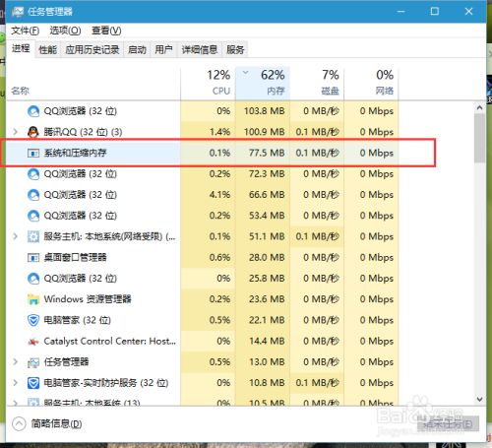Click the 0.6% CPU cell
The height and width of the screenshot is (448, 492).
tap(208, 257)
